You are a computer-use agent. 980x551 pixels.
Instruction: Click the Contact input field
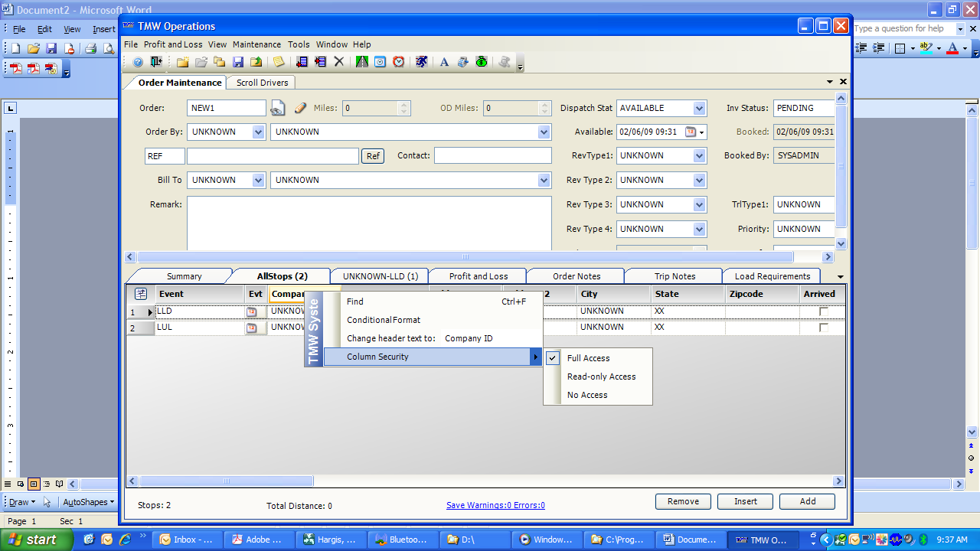pyautogui.click(x=492, y=156)
